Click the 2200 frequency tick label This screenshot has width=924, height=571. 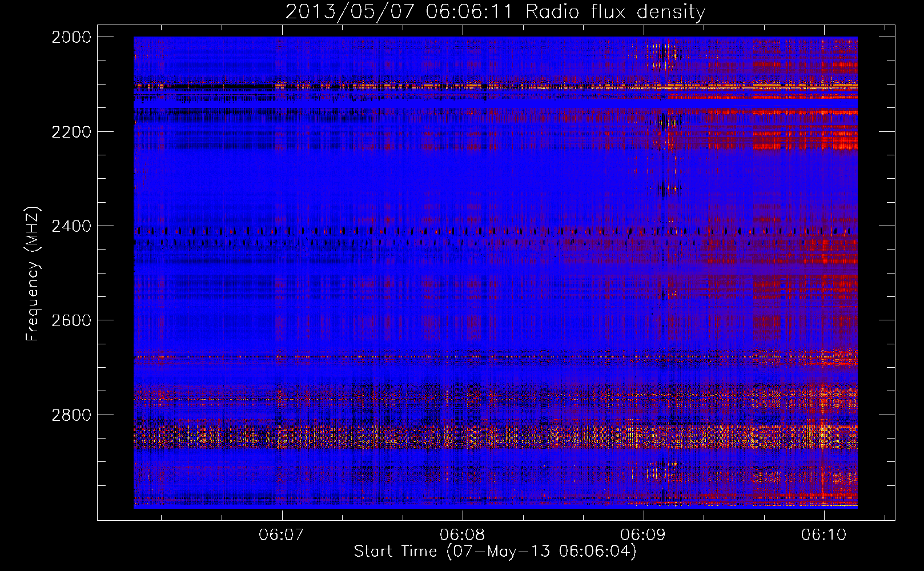[x=71, y=132]
